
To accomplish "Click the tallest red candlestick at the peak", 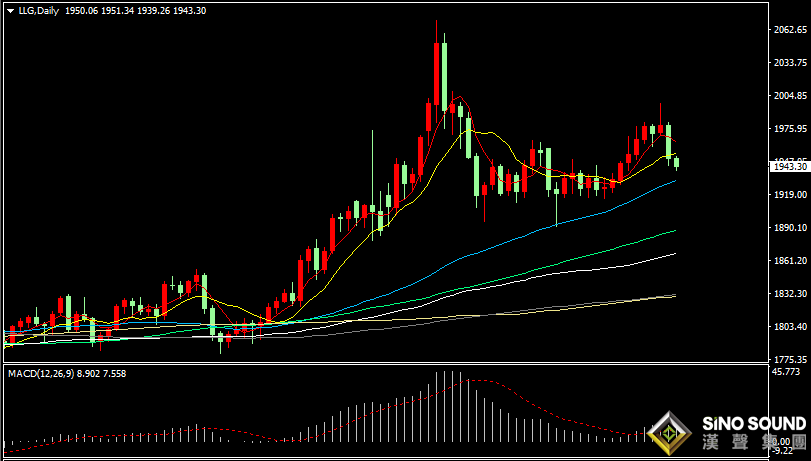I will (x=437, y=72).
